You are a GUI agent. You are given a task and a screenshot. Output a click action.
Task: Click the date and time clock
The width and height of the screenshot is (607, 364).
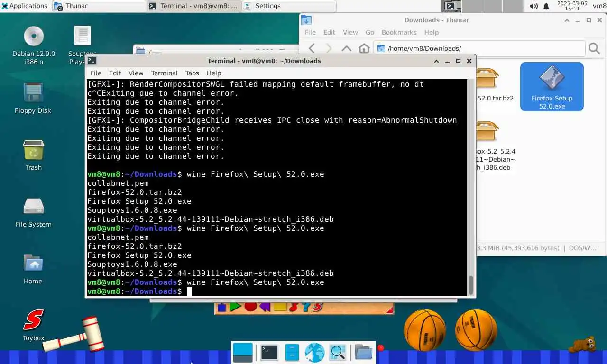click(572, 6)
